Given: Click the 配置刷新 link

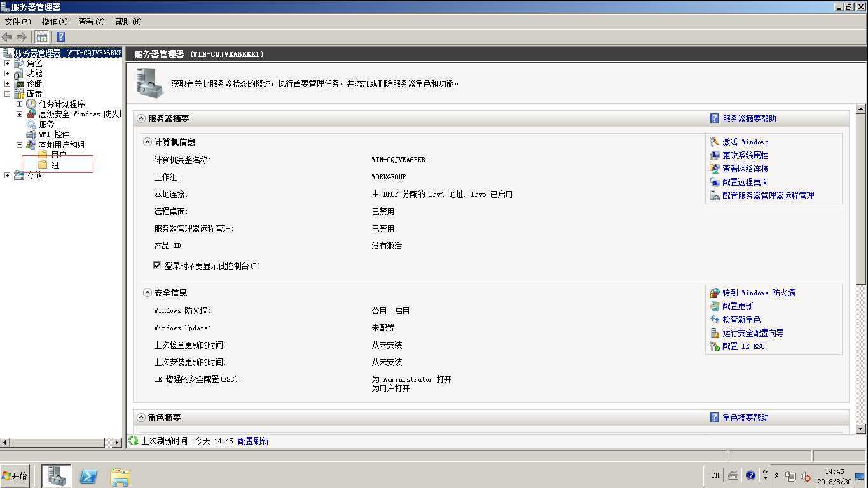Looking at the screenshot, I should 253,441.
